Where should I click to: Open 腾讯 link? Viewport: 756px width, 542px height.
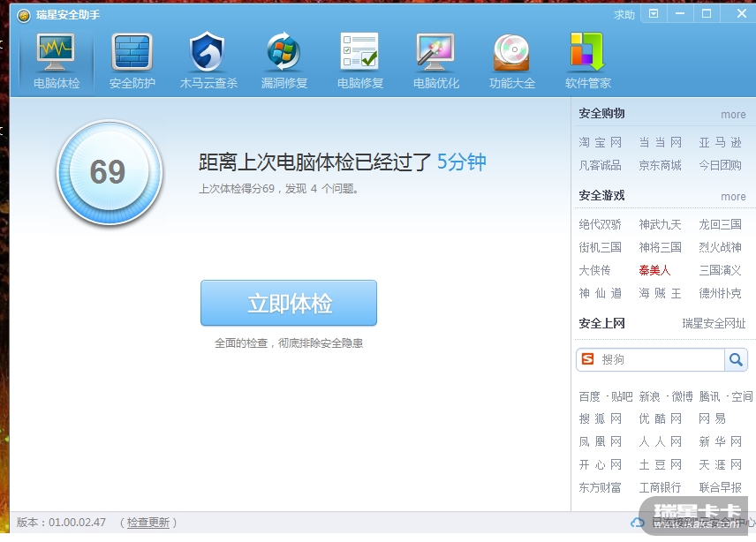tap(709, 396)
